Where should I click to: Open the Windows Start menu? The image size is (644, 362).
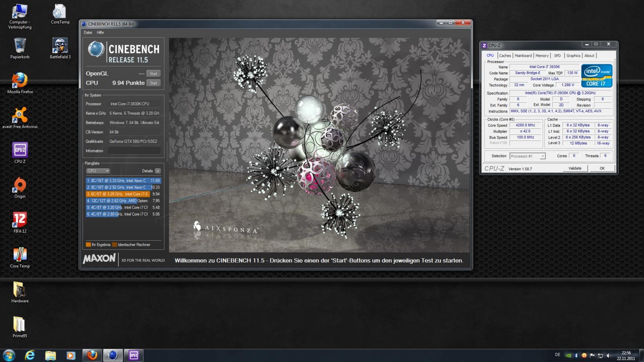[x=9, y=355]
